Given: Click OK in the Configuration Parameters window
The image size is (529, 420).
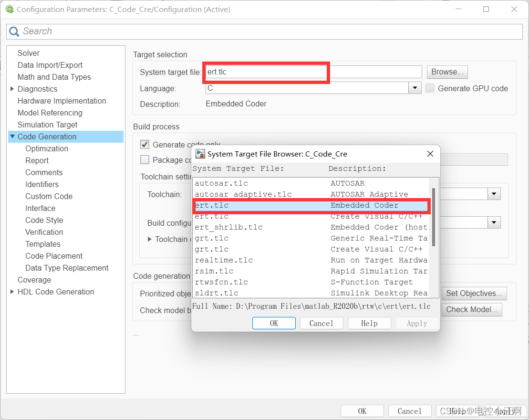Looking at the screenshot, I should [362, 411].
